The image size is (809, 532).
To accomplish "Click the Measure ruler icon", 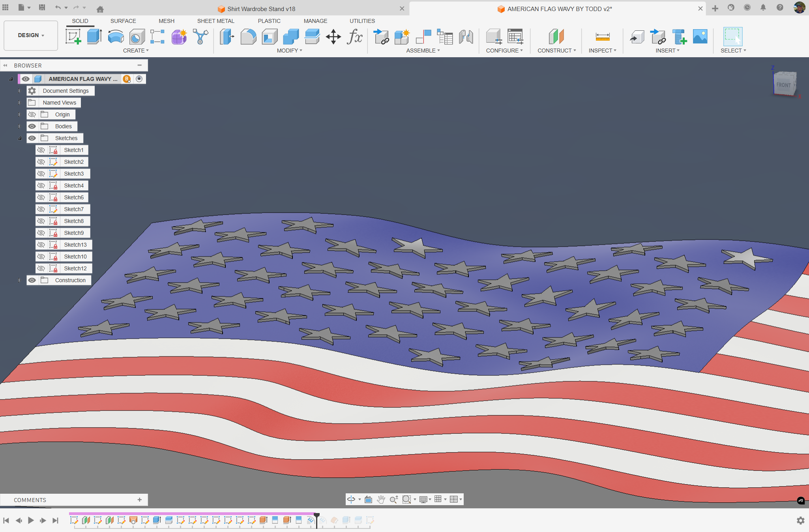I will [603, 37].
